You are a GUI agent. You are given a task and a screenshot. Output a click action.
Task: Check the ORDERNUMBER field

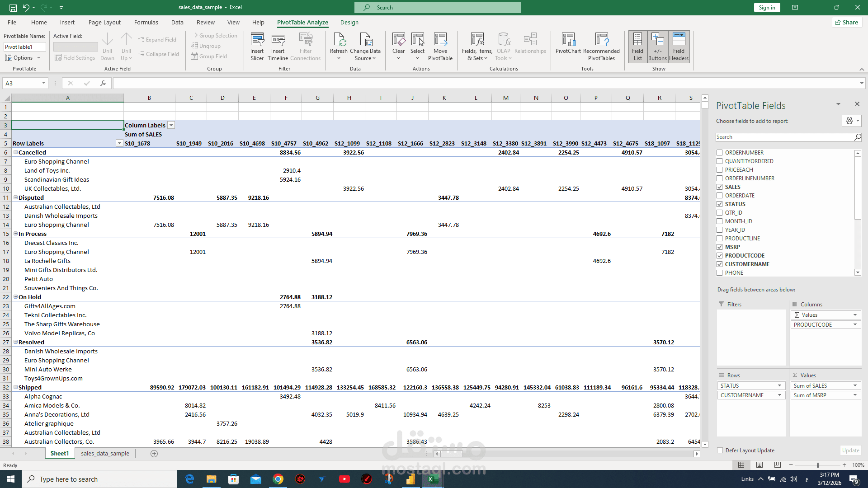coord(719,153)
